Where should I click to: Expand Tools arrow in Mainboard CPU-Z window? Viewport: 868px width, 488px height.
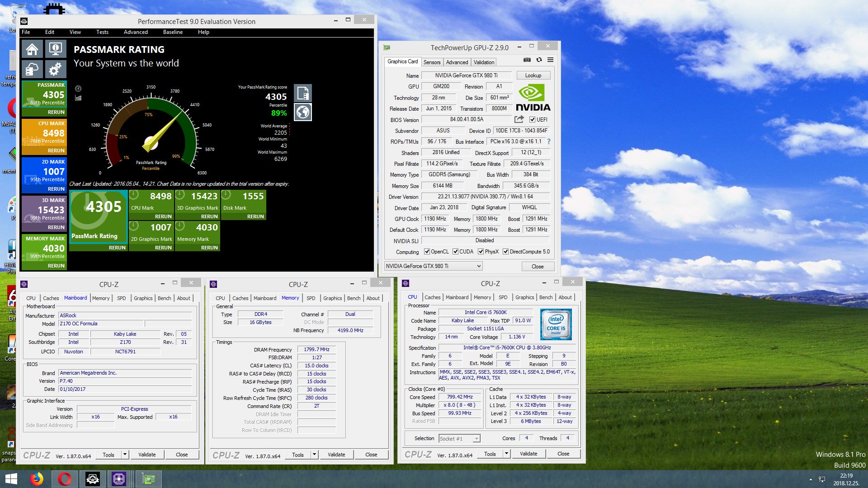125,455
